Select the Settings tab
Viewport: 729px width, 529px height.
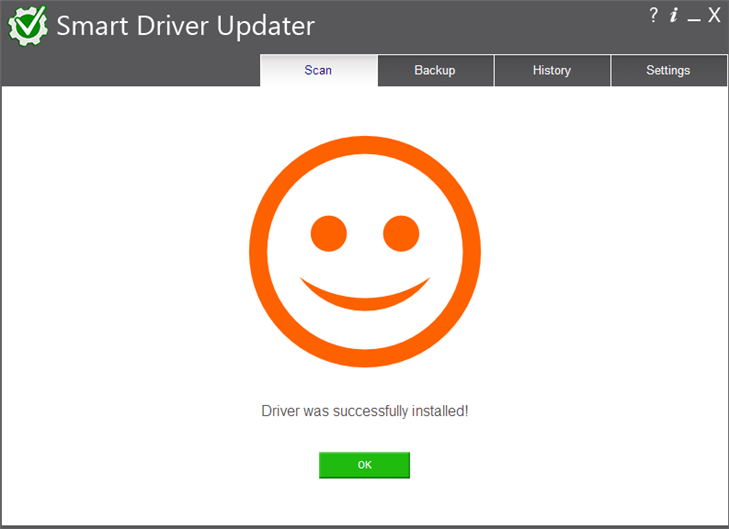pos(668,70)
